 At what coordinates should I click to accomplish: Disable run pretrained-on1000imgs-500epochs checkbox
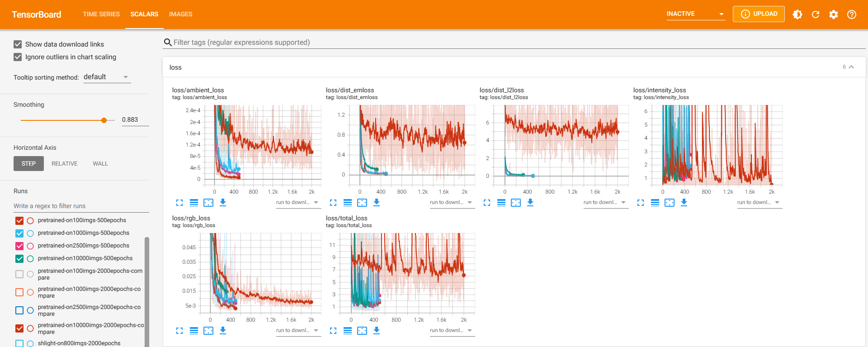click(19, 233)
